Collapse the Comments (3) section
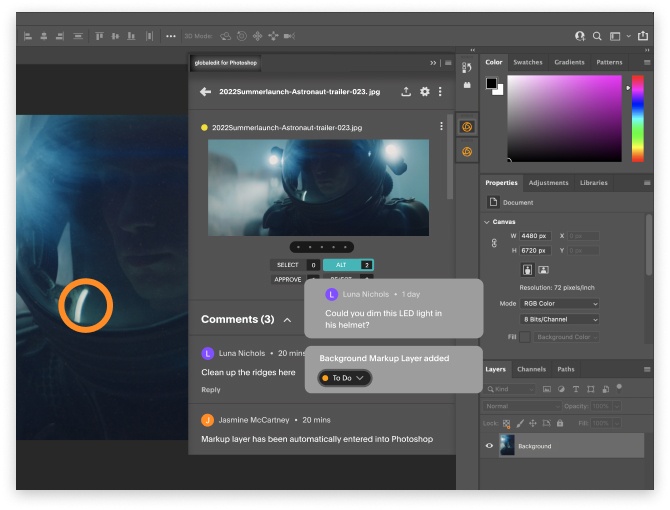This screenshot has width=670, height=510. click(x=288, y=320)
